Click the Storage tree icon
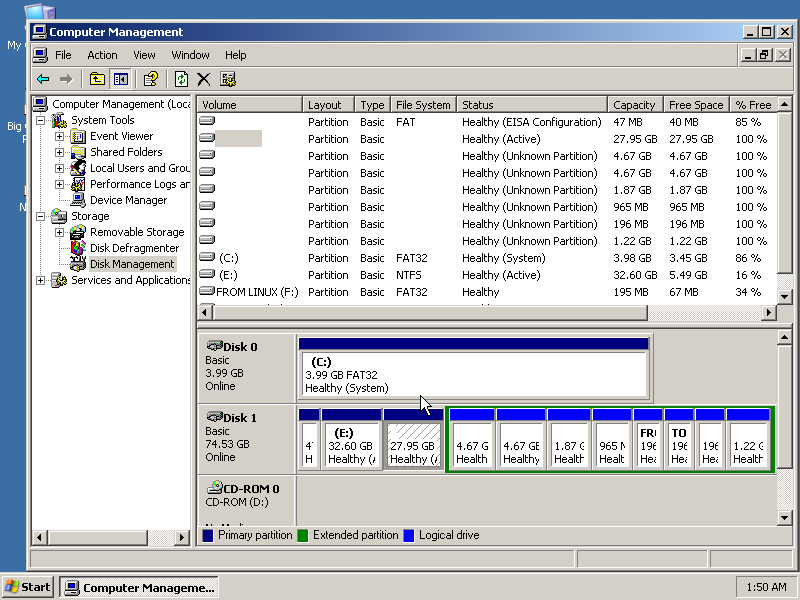Image resolution: width=800 pixels, height=600 pixels. [x=59, y=216]
